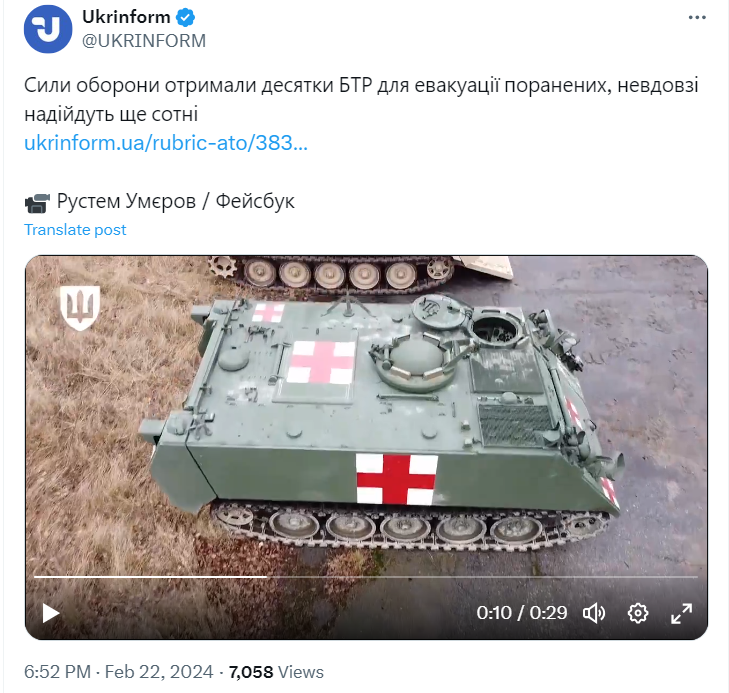Click the Ukrinform display name
Viewport: 729px width, 693px height.
pos(126,17)
